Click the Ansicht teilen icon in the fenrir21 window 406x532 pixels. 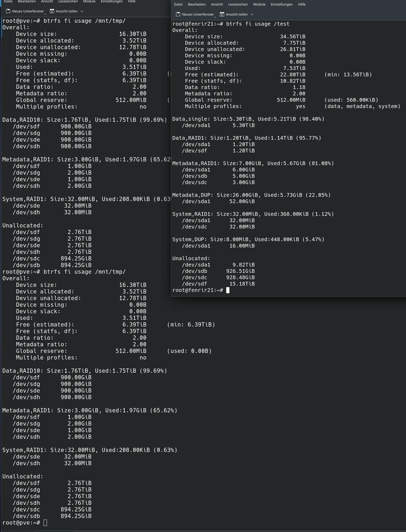tap(222, 14)
